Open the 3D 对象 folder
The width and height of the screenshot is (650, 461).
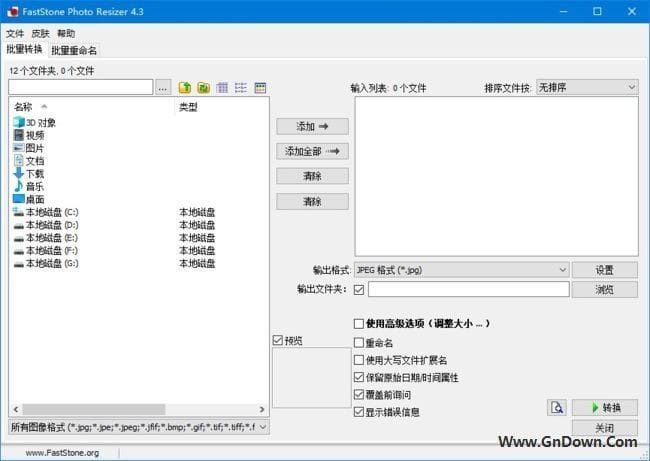tap(35, 122)
